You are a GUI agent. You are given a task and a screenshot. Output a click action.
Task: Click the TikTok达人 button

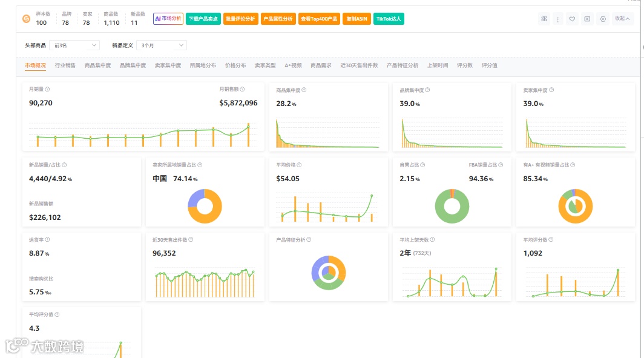389,19
